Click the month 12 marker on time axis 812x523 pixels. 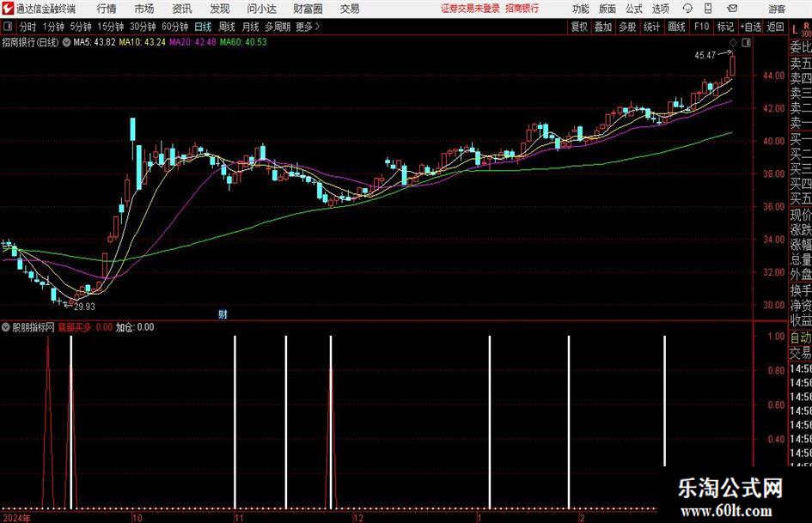click(358, 518)
